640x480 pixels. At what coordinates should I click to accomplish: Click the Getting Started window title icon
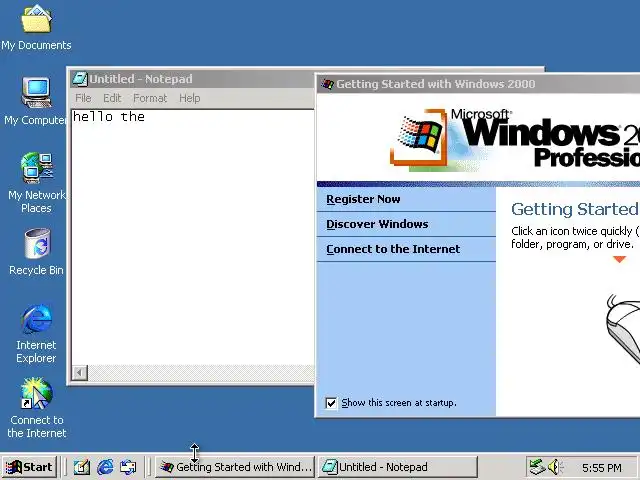[x=327, y=84]
